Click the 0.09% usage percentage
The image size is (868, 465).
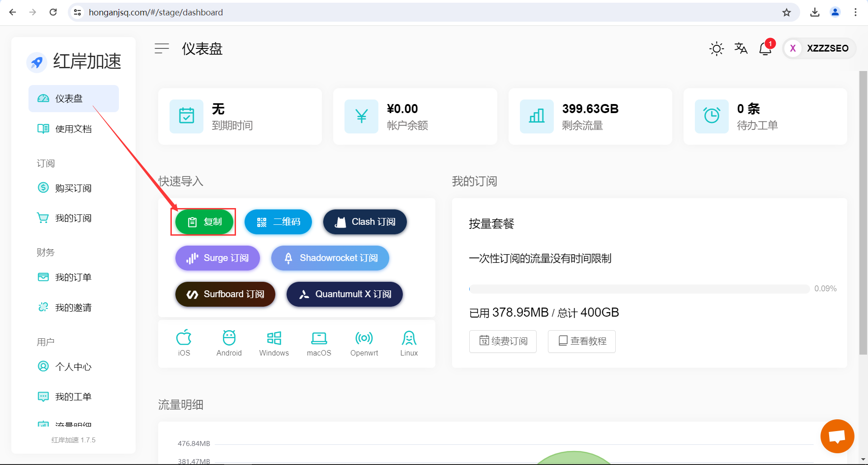point(826,289)
